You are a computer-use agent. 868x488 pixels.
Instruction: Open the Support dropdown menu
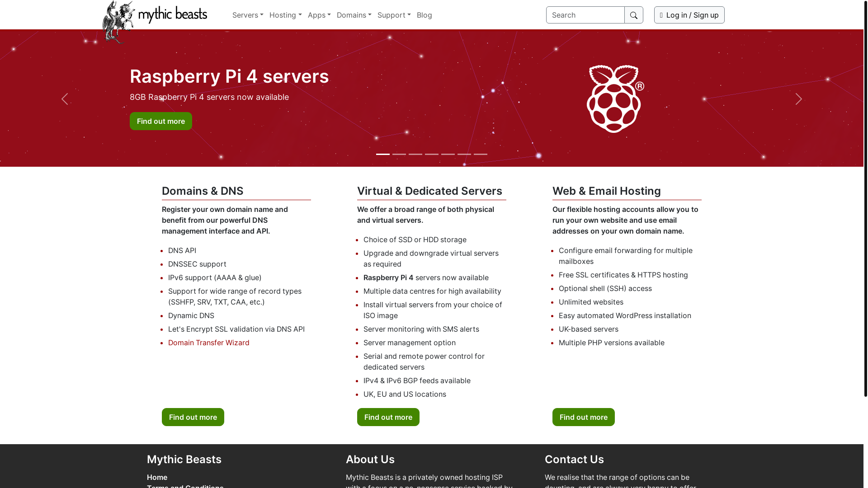(394, 15)
